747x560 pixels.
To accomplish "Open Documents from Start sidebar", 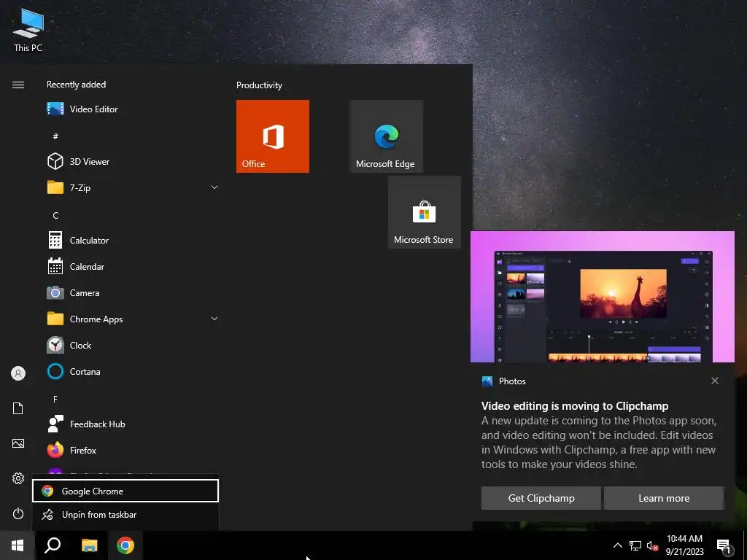I will [18, 408].
